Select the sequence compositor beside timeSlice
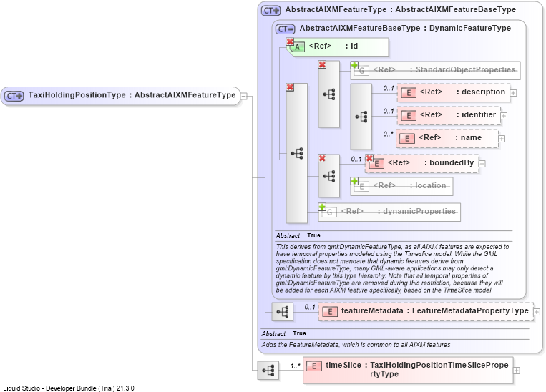The image size is (546, 392). [268, 371]
